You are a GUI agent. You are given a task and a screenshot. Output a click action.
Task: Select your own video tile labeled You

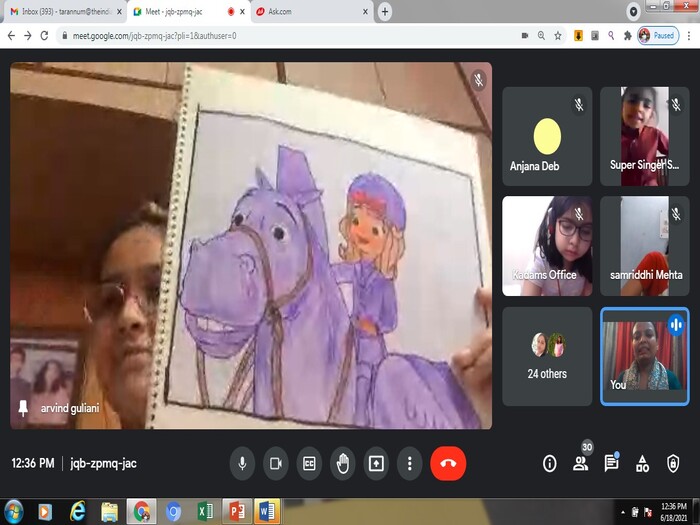pyautogui.click(x=645, y=356)
